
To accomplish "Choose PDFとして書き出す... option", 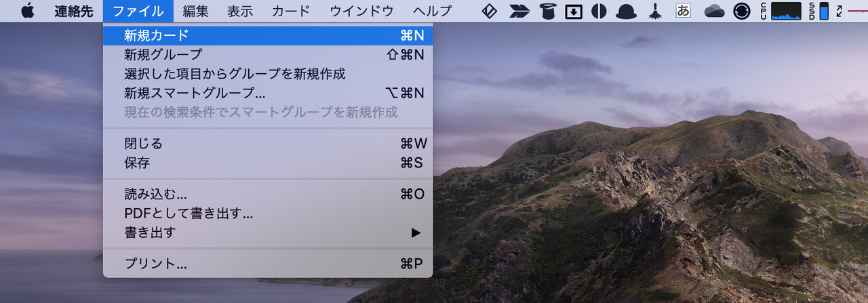I will click(x=268, y=214).
